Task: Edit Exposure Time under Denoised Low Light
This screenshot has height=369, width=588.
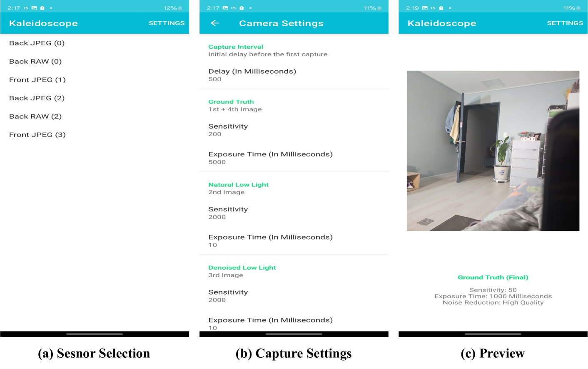Action: tap(270, 323)
